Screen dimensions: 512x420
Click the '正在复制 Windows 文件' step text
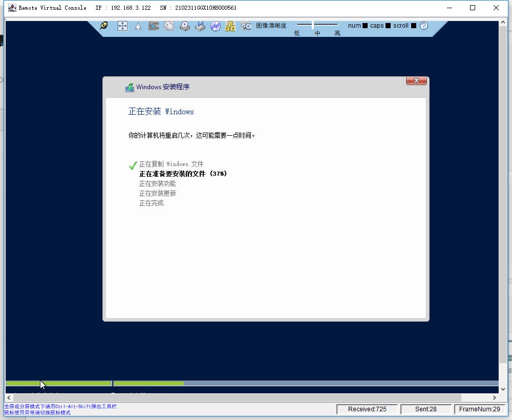[171, 164]
